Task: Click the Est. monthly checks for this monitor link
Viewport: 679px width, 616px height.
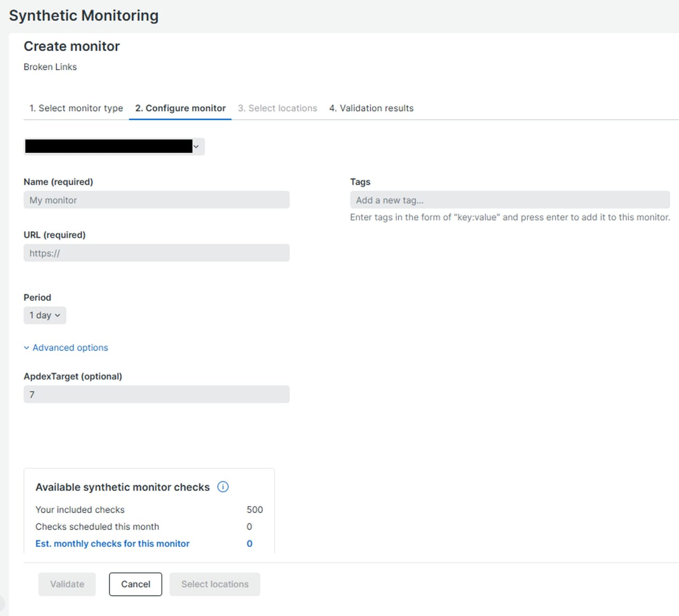Action: click(112, 543)
